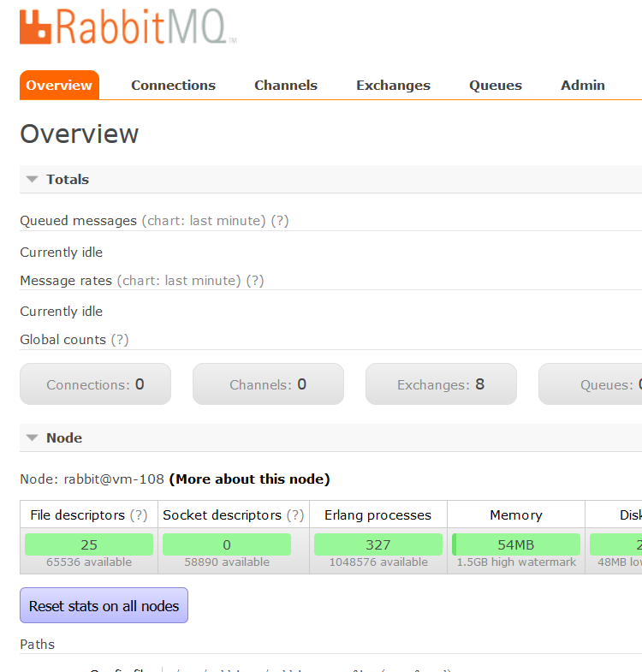Collapse the Node section triangle
642x672 pixels.
click(33, 437)
